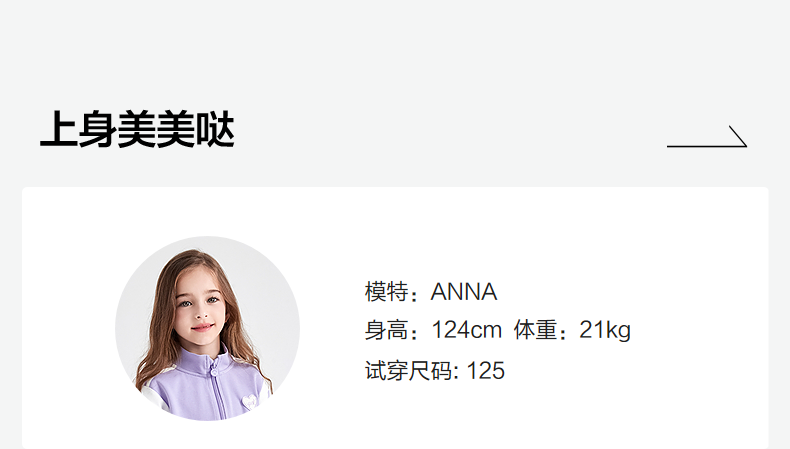This screenshot has height=449, width=790.
Task: Select the try-on size value 125
Action: pos(486,371)
